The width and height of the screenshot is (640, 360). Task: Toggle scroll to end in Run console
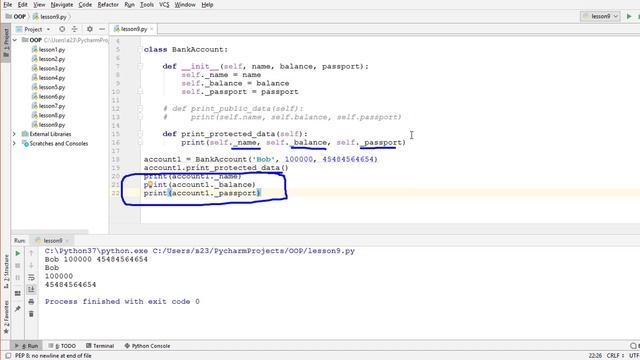click(x=31, y=289)
